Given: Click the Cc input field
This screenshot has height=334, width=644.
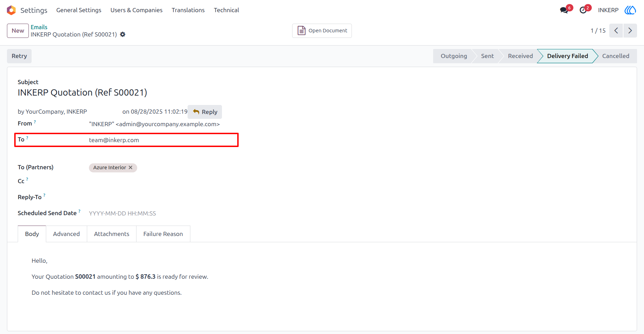Looking at the screenshot, I should pyautogui.click(x=163, y=181).
